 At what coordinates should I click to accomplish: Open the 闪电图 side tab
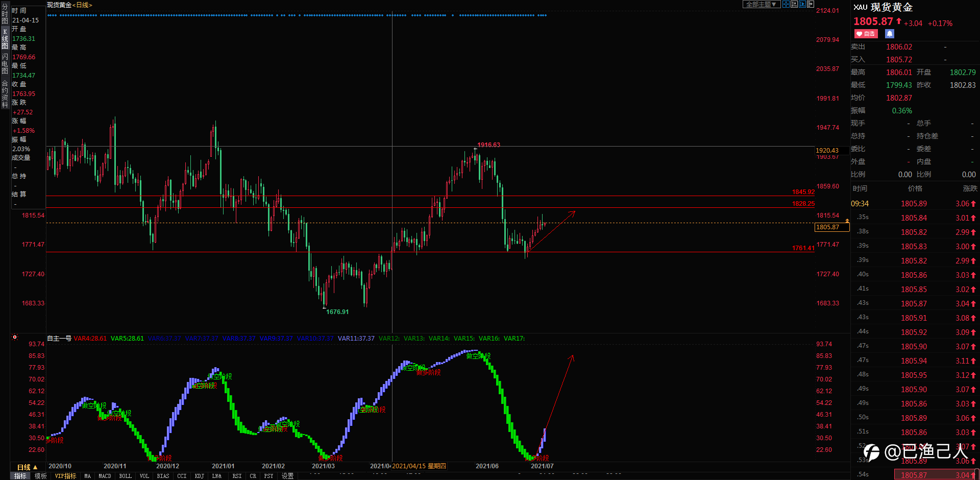click(5, 64)
